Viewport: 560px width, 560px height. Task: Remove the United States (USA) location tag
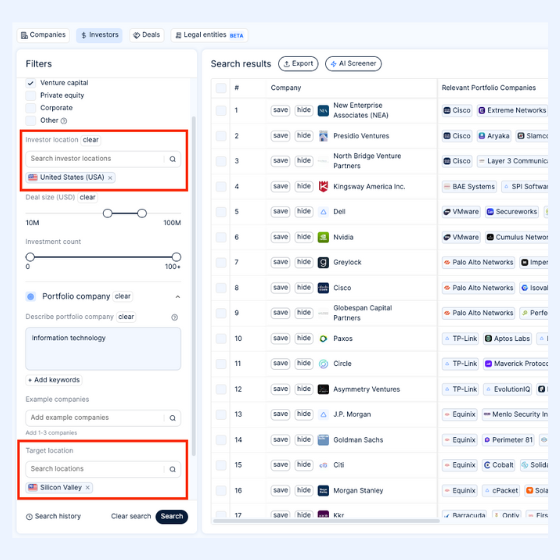pos(110,178)
